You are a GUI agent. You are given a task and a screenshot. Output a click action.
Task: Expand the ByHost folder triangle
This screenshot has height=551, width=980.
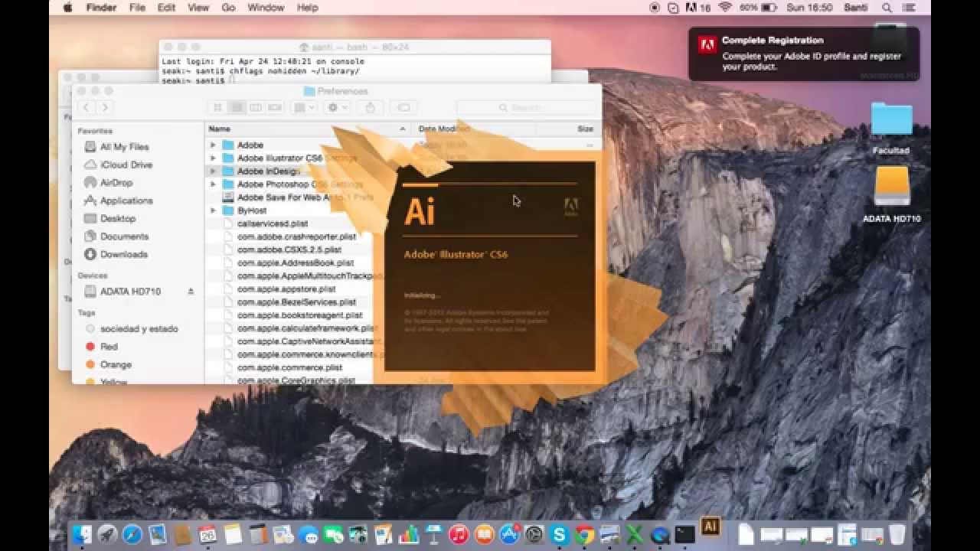pyautogui.click(x=214, y=210)
